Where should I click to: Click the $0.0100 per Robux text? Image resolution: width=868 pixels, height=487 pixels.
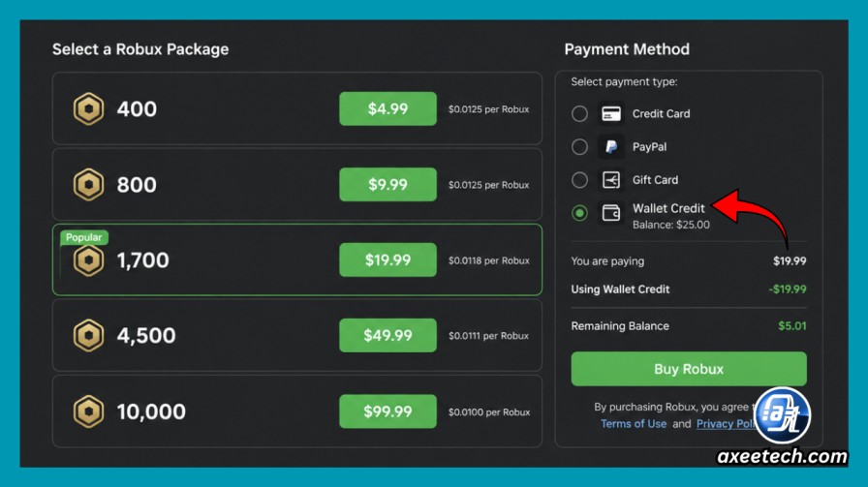[489, 412]
